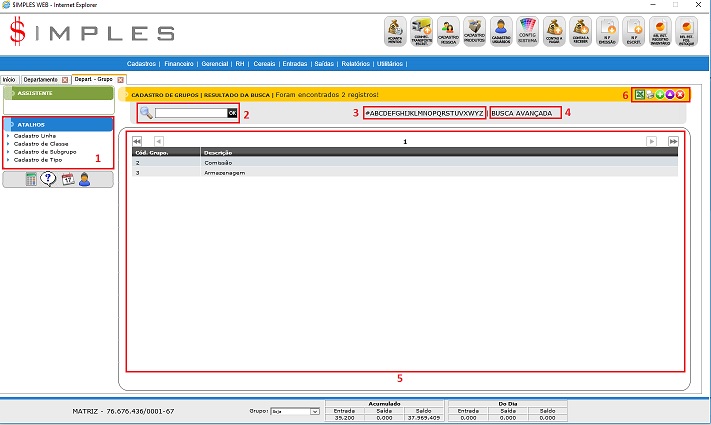Expand the Cadastro Linha shortcut
This screenshot has width=711, height=425.
pos(34,136)
